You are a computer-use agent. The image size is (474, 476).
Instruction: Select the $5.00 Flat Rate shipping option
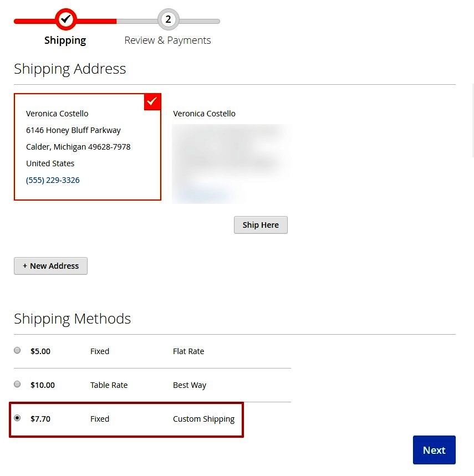tap(17, 350)
